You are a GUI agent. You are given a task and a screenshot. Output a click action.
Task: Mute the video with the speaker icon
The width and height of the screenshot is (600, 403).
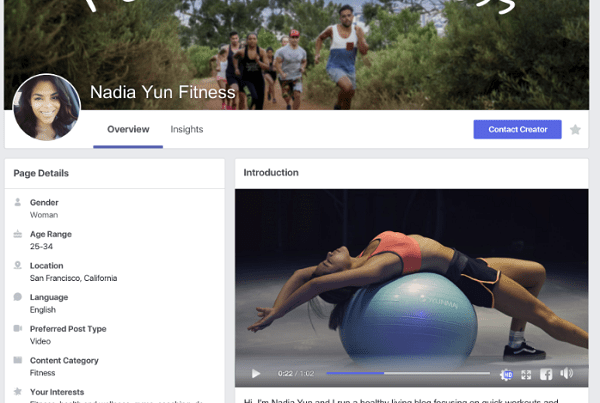[x=567, y=373]
